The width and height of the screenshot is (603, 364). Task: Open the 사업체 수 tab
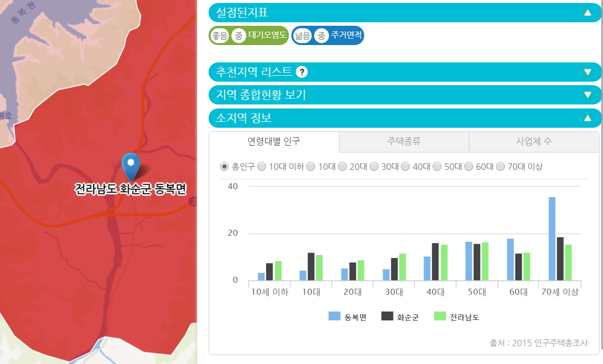click(534, 142)
